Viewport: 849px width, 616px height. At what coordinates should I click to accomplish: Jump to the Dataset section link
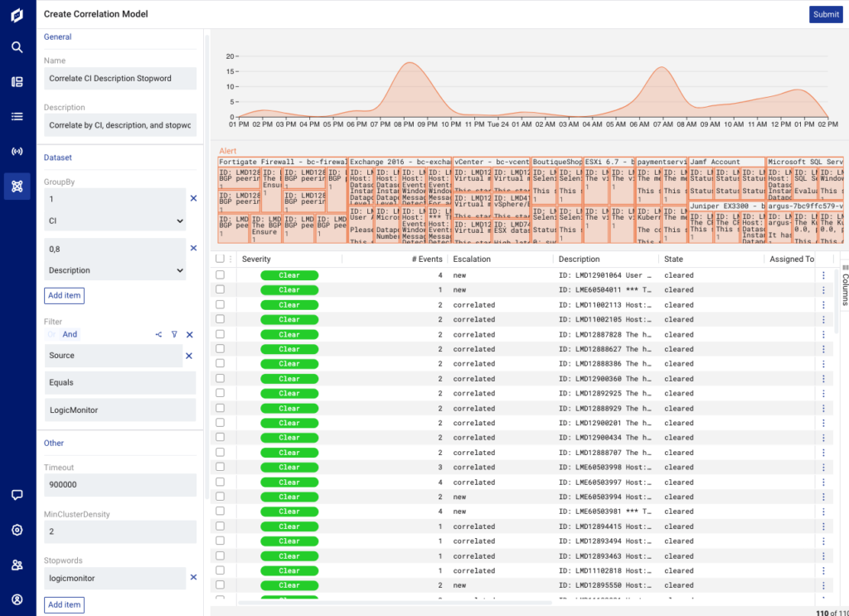[x=58, y=158]
